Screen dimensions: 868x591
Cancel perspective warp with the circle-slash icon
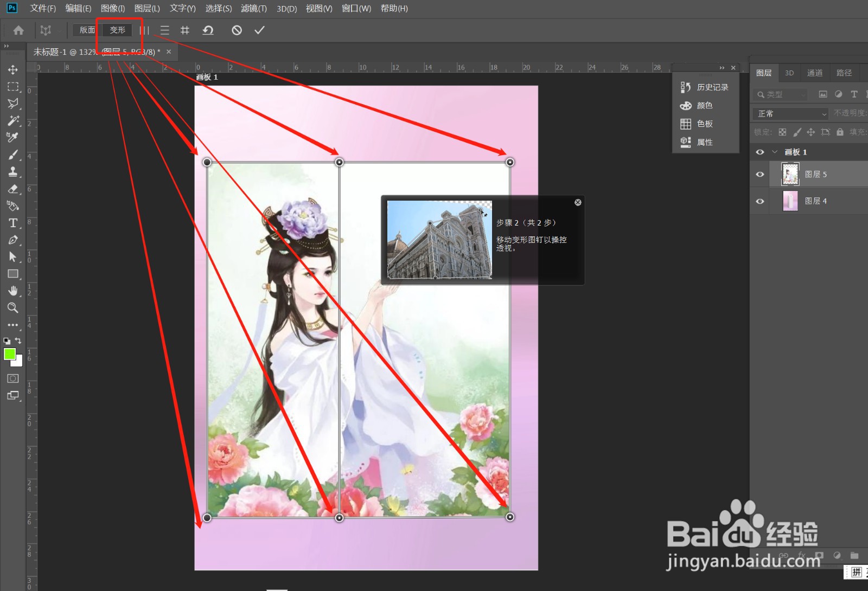(x=237, y=30)
